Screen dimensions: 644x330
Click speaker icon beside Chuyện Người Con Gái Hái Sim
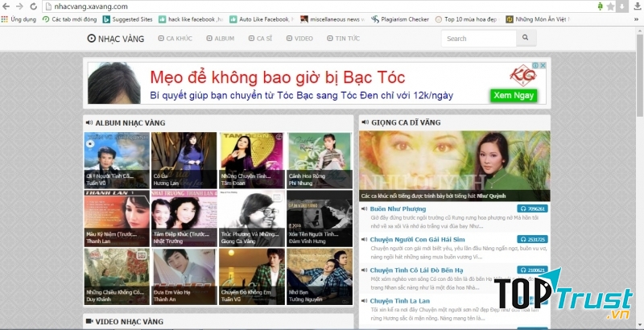[x=364, y=239]
